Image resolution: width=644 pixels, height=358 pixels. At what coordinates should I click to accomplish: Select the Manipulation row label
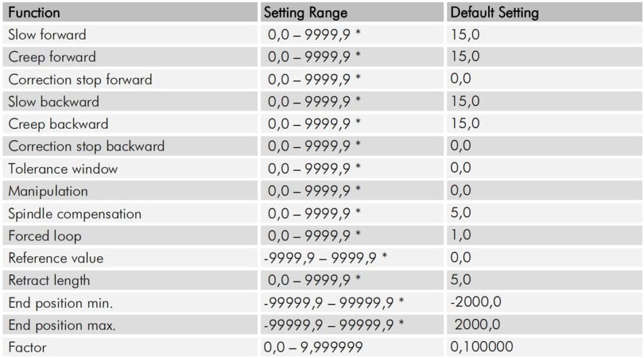[x=48, y=191]
